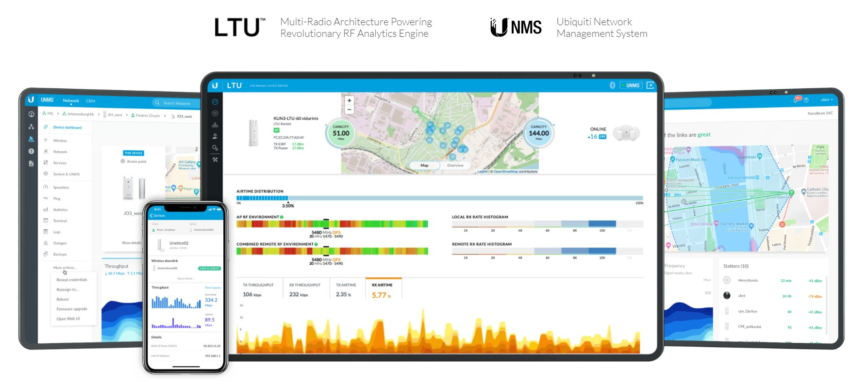Open devices icon in UNMS left rail

tap(31, 139)
